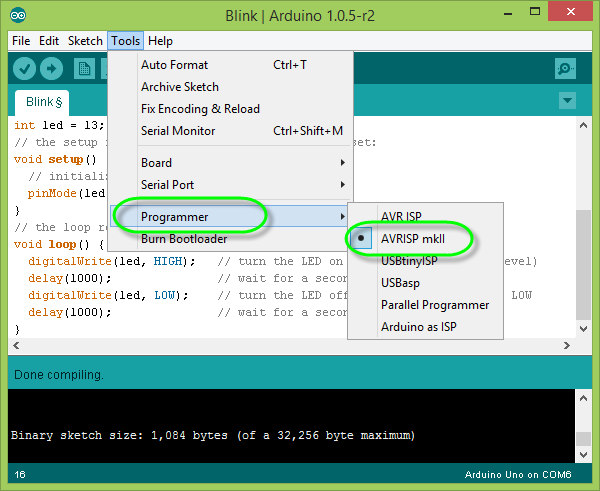
Task: Open the Edit menu
Action: point(49,41)
